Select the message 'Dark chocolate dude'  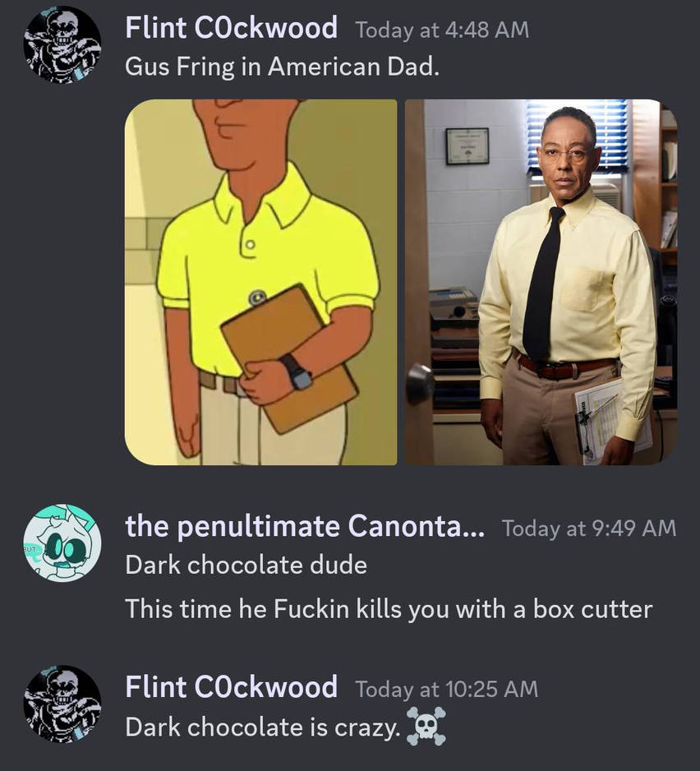pos(246,565)
